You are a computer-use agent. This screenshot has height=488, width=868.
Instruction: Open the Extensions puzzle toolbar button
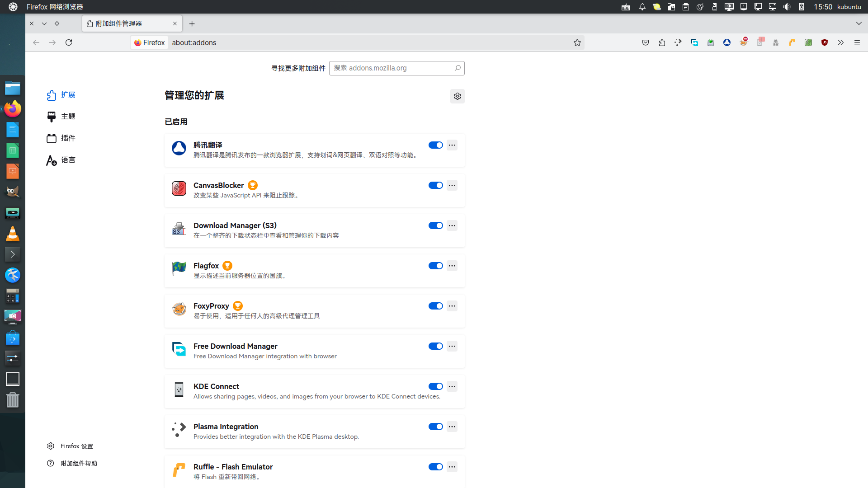click(x=662, y=42)
